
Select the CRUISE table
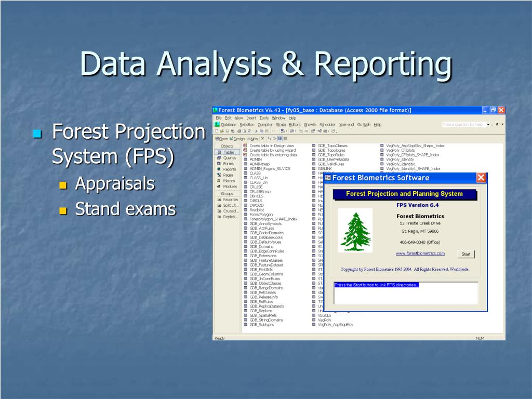(253, 187)
